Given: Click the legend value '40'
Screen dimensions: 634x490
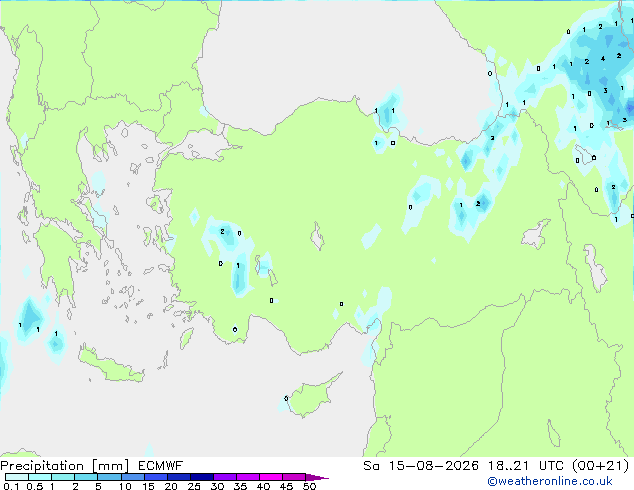Looking at the screenshot, I should coord(263,486).
